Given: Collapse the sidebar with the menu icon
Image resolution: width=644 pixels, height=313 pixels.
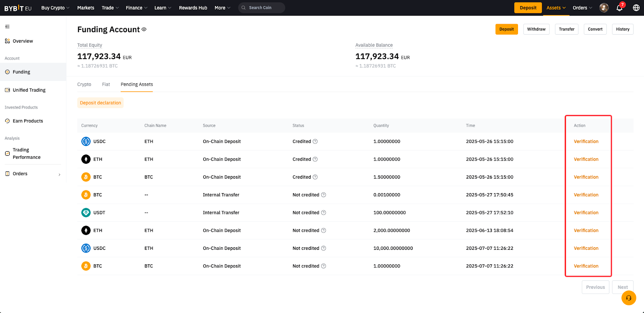Looking at the screenshot, I should click(7, 27).
